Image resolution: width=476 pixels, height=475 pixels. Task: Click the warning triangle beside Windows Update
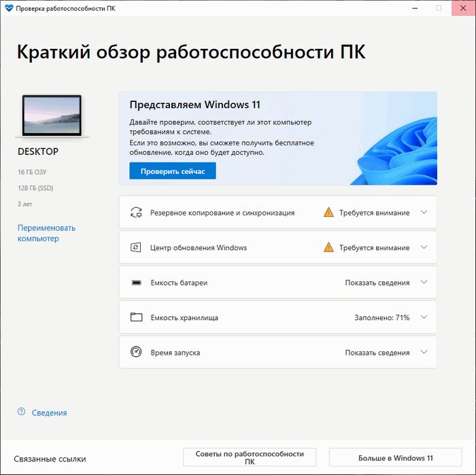click(x=328, y=247)
